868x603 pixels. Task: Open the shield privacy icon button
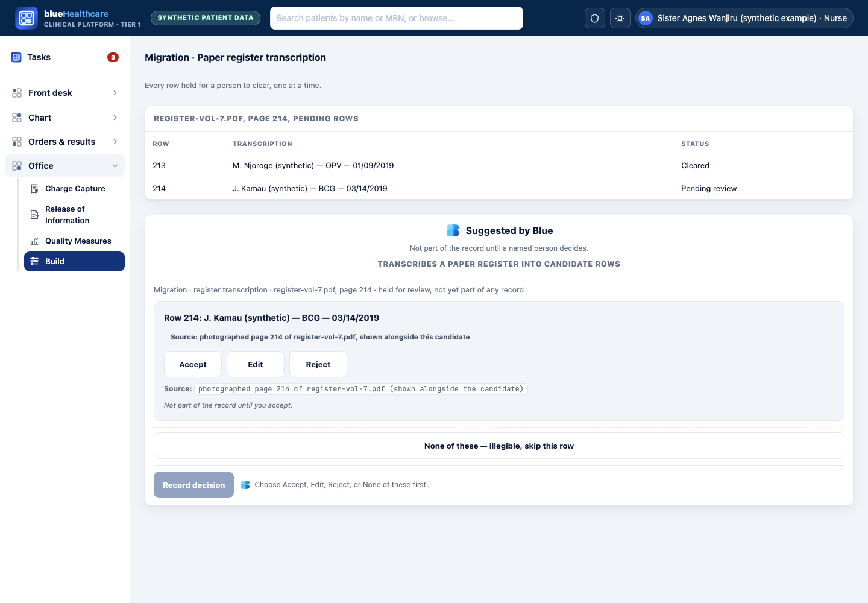595,18
